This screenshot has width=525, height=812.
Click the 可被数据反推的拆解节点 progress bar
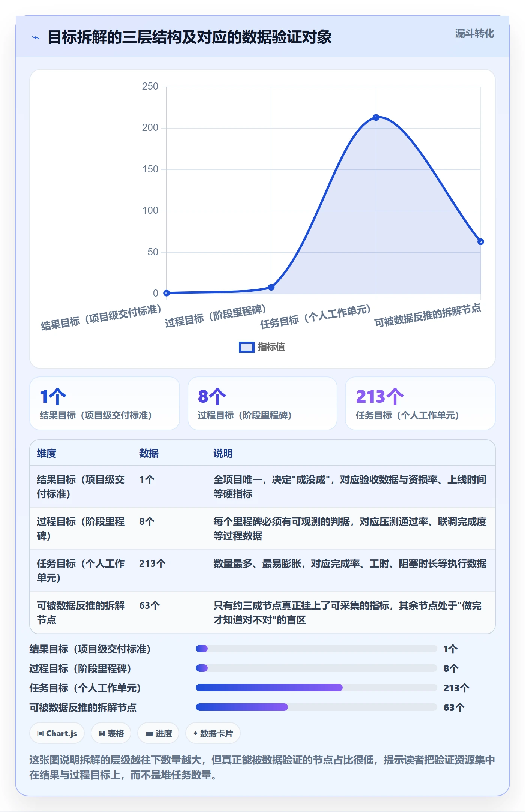coord(316,707)
